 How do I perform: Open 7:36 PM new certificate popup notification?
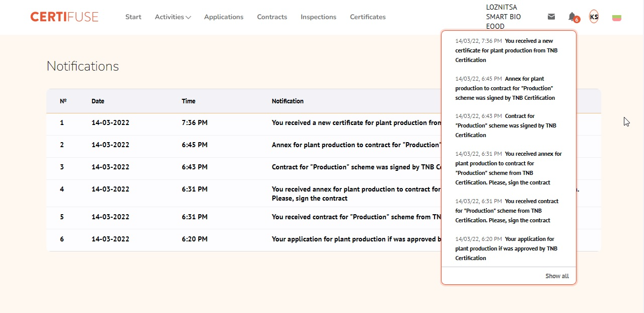click(x=508, y=50)
